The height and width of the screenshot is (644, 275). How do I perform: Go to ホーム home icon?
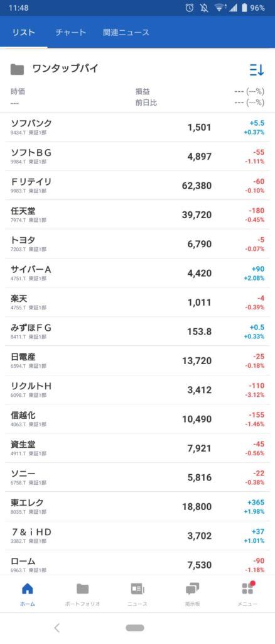point(28,589)
